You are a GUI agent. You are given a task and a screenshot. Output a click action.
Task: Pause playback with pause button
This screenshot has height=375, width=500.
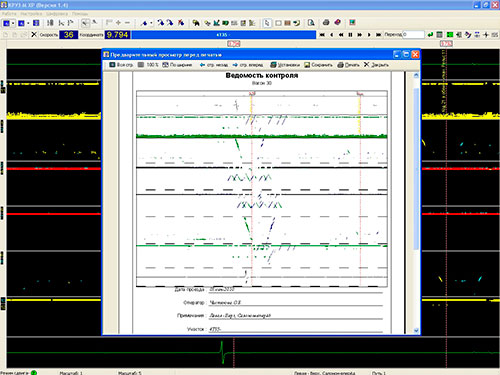(350, 35)
